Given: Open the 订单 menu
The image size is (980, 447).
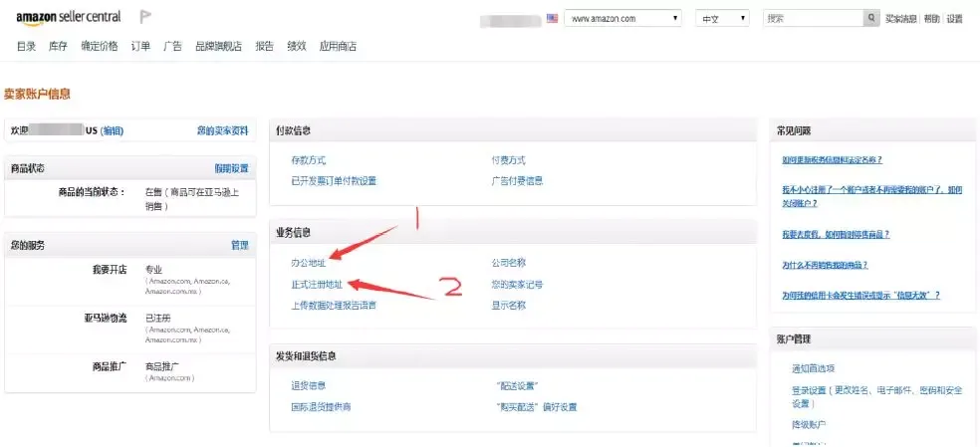Looking at the screenshot, I should [140, 46].
